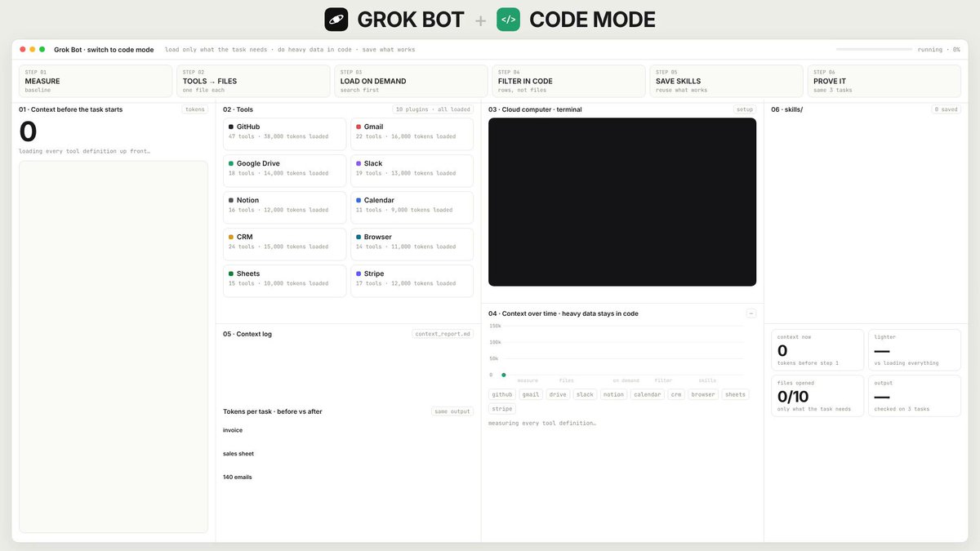Click the GitHub plugin color dot
The height and width of the screenshot is (551, 980).
231,127
